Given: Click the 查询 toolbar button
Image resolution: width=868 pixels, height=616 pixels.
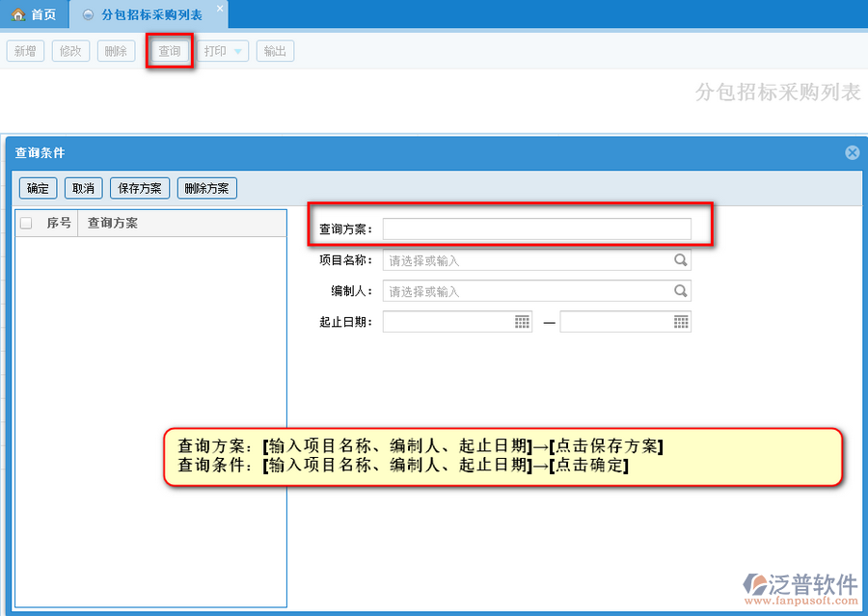Looking at the screenshot, I should pyautogui.click(x=170, y=51).
